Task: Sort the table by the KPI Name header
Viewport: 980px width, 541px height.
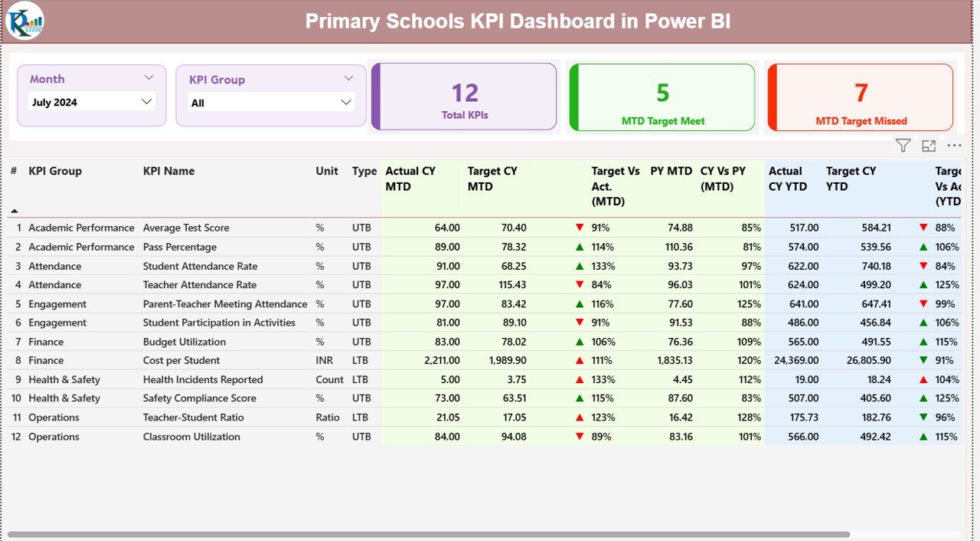Action: pos(168,171)
